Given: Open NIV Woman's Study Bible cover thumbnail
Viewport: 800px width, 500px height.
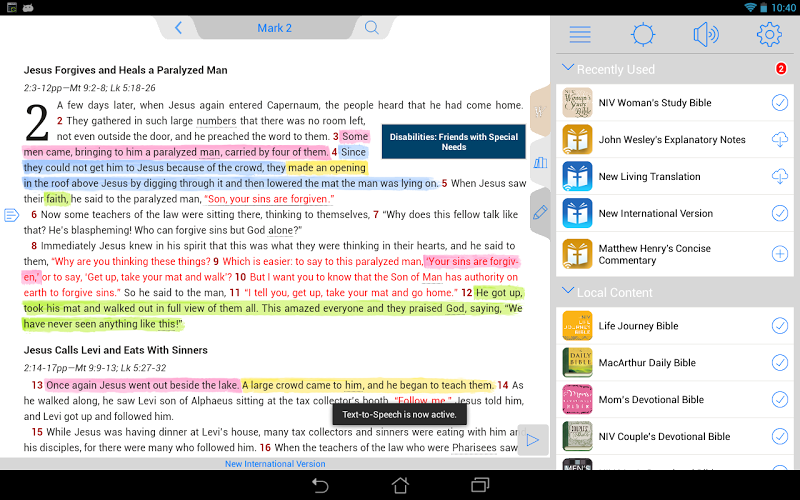Looking at the screenshot, I should pos(577,103).
